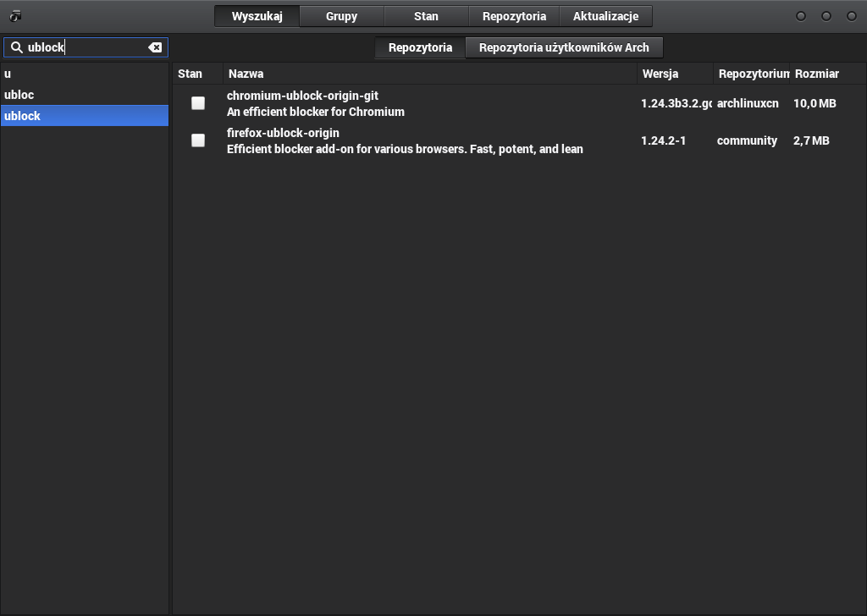This screenshot has width=867, height=616.
Task: Click the magnifier icon in search box
Action: (x=17, y=47)
